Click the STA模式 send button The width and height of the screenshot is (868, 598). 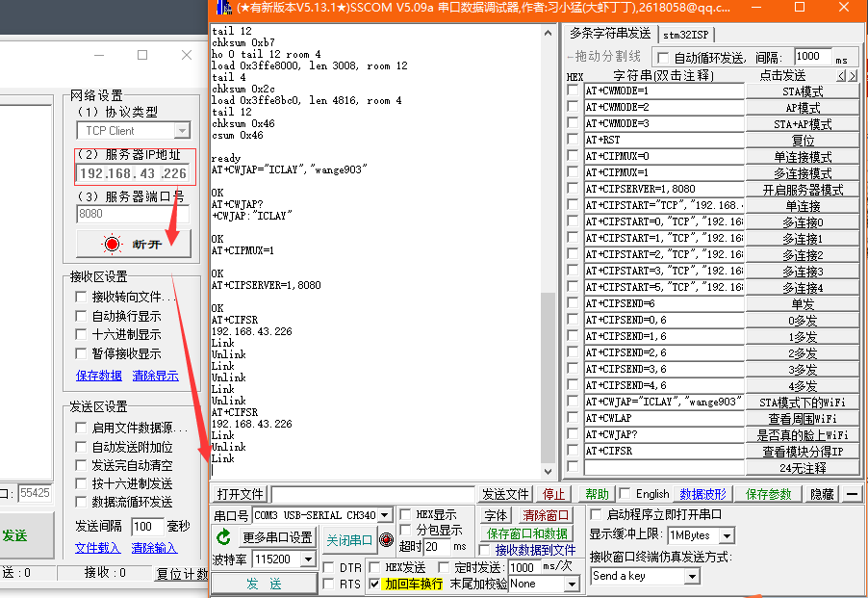click(803, 91)
